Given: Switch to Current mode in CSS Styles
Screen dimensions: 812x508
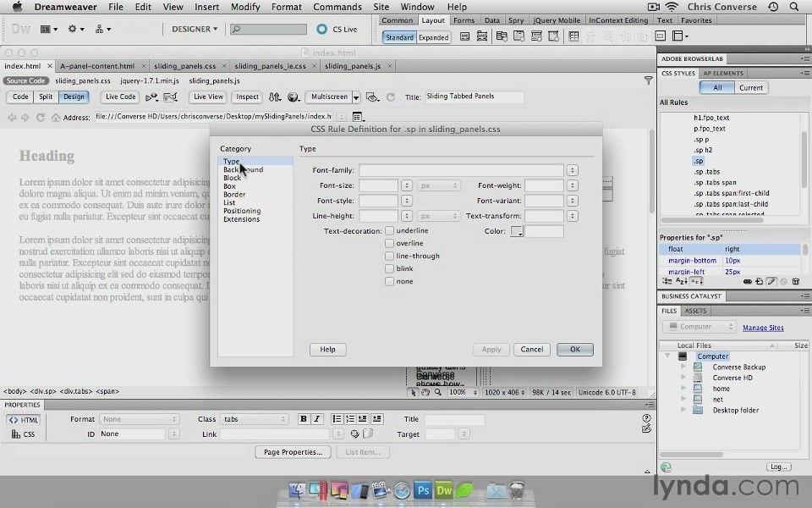Looking at the screenshot, I should pyautogui.click(x=751, y=87).
